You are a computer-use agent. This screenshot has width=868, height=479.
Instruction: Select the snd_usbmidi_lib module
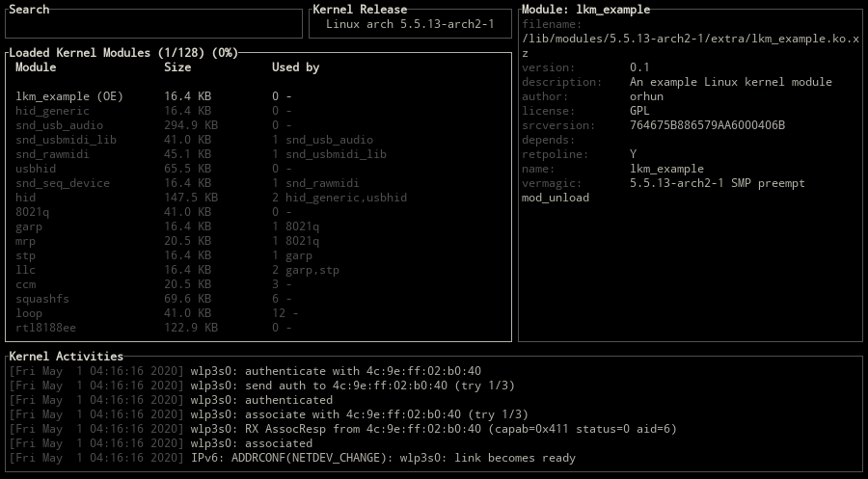click(x=258, y=140)
